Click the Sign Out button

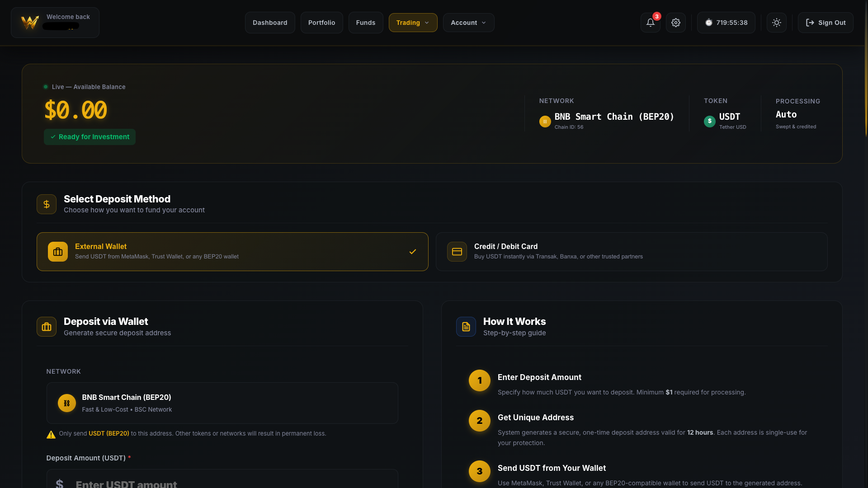pos(825,23)
